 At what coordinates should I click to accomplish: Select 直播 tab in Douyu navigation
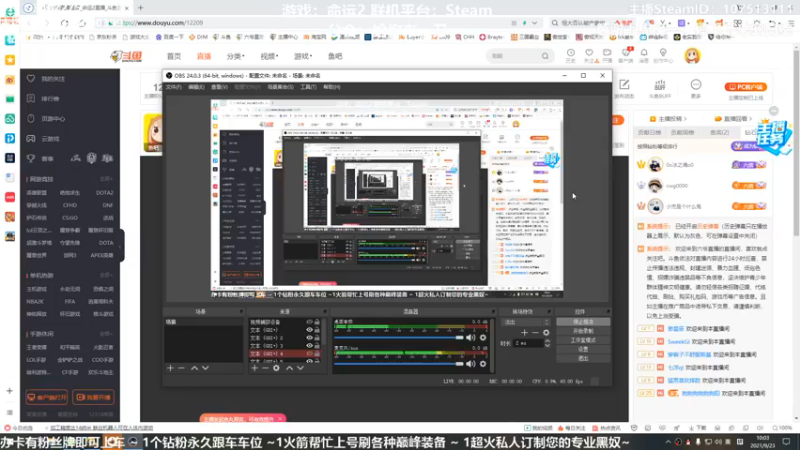pos(204,56)
